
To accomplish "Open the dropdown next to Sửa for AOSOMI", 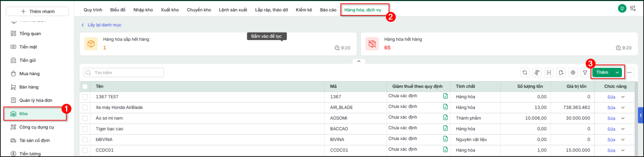I will point(623,118).
